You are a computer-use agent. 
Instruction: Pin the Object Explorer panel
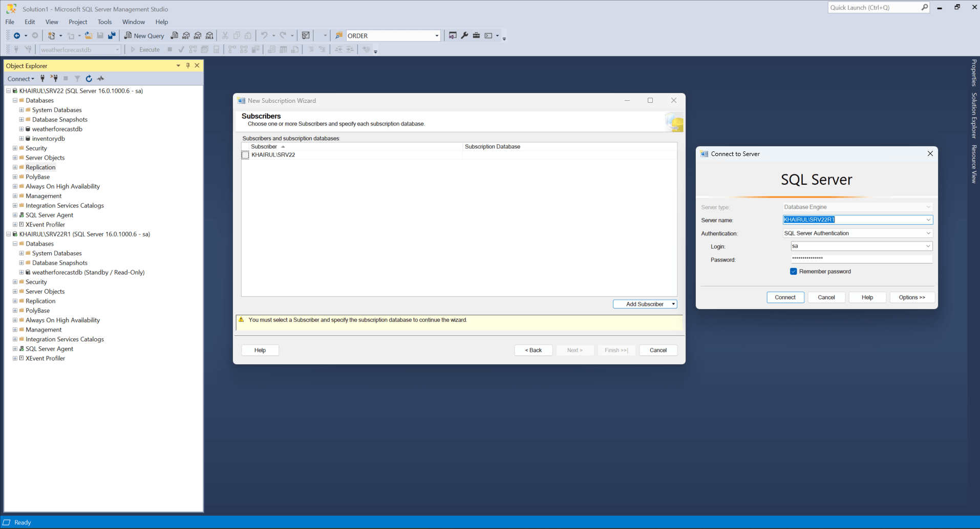pos(188,65)
